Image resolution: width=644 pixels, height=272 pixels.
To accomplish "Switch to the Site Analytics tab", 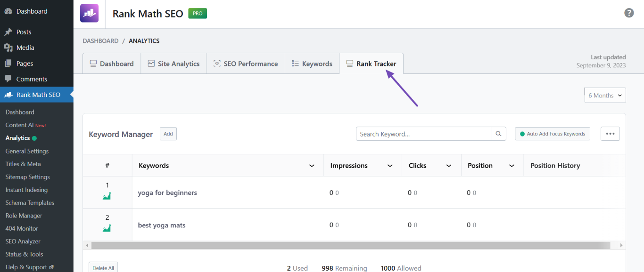I will pyautogui.click(x=173, y=64).
